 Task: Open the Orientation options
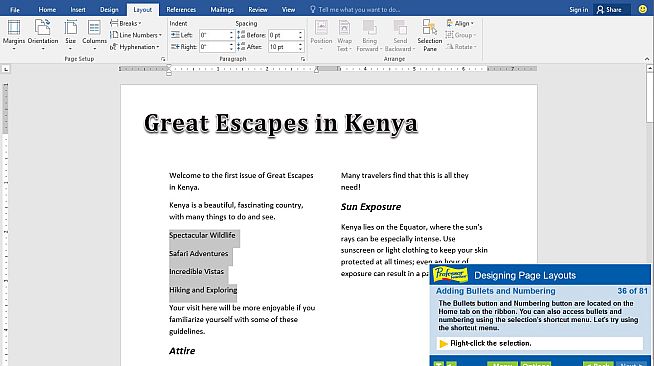click(x=43, y=35)
